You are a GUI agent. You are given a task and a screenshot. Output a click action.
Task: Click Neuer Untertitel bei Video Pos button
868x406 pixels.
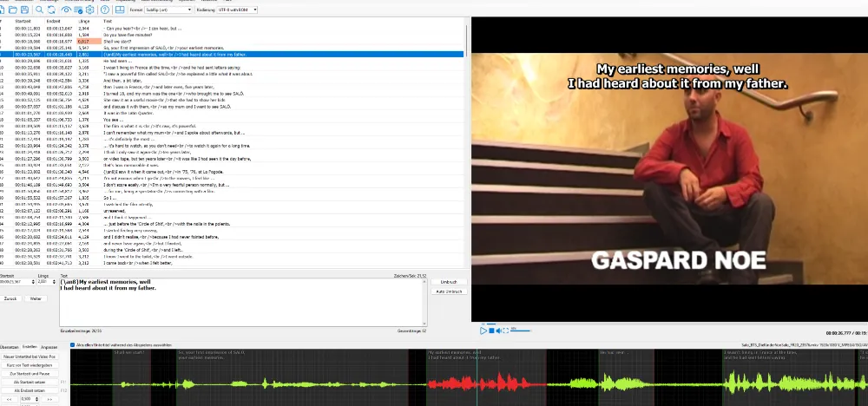30,357
